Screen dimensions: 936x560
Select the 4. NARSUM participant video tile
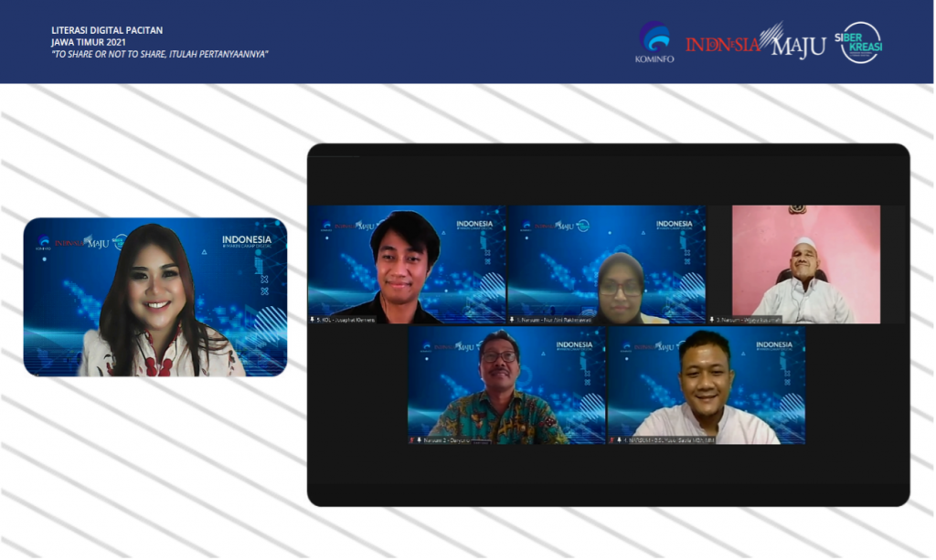pyautogui.click(x=707, y=384)
